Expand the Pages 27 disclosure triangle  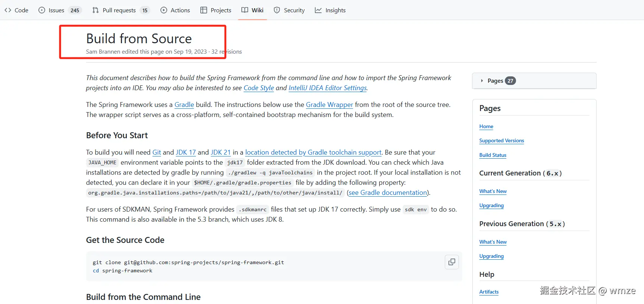[x=482, y=81]
